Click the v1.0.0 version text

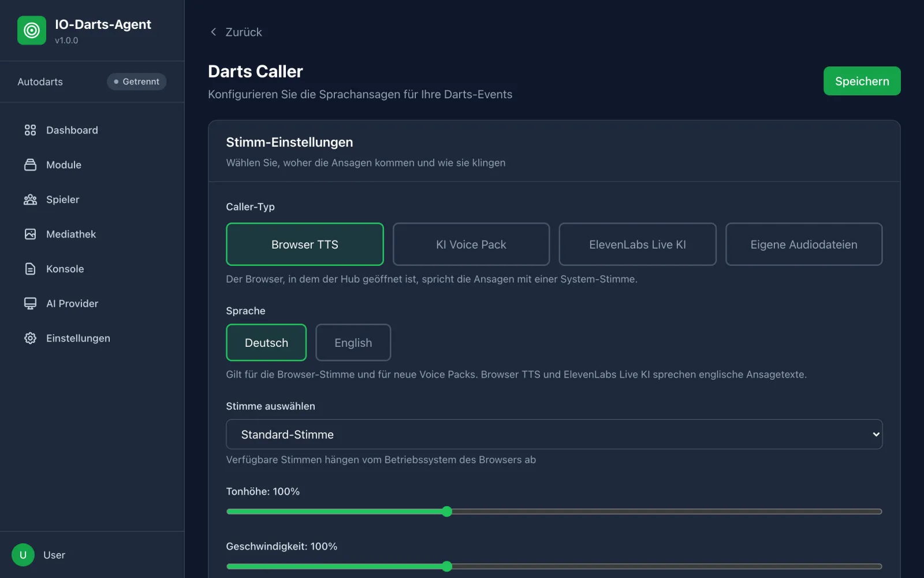pyautogui.click(x=66, y=40)
